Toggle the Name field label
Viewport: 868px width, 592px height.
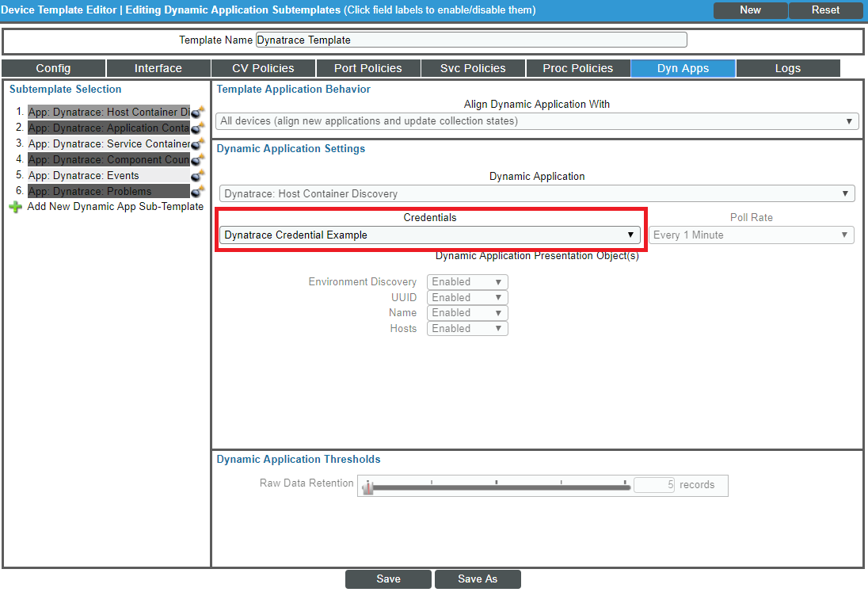(x=402, y=313)
